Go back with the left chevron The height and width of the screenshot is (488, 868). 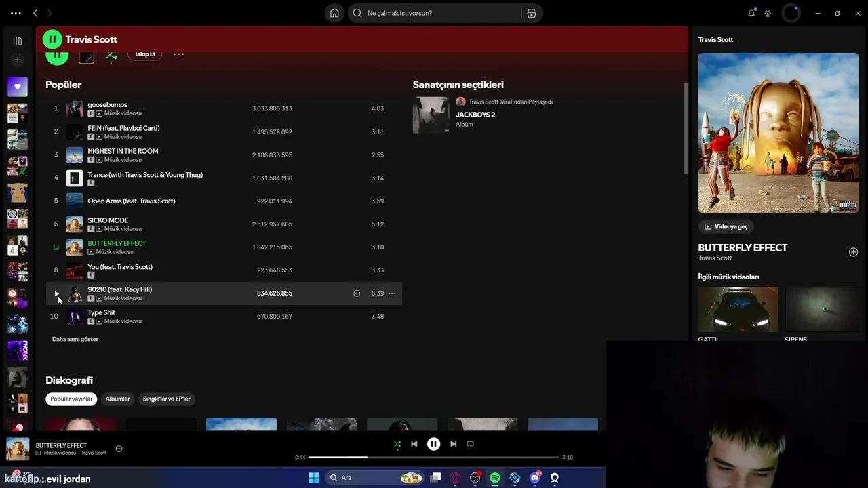[35, 13]
